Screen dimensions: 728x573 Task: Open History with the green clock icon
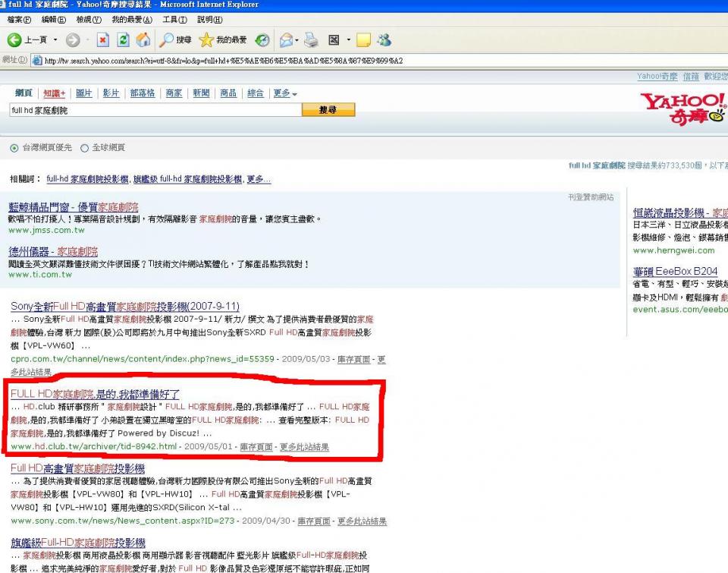coord(262,40)
